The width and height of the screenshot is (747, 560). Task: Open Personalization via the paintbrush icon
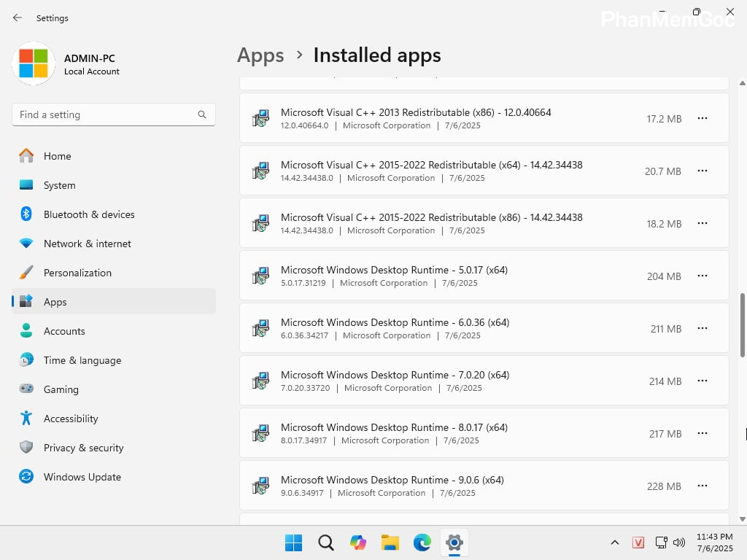29,273
